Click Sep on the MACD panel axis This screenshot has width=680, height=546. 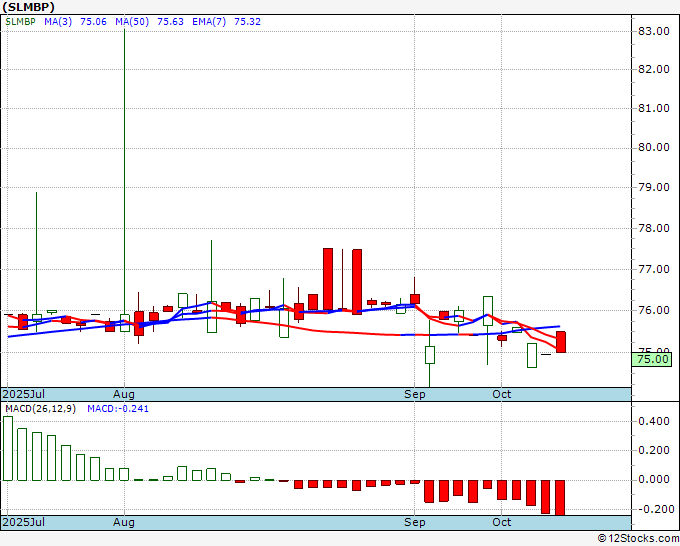415,522
